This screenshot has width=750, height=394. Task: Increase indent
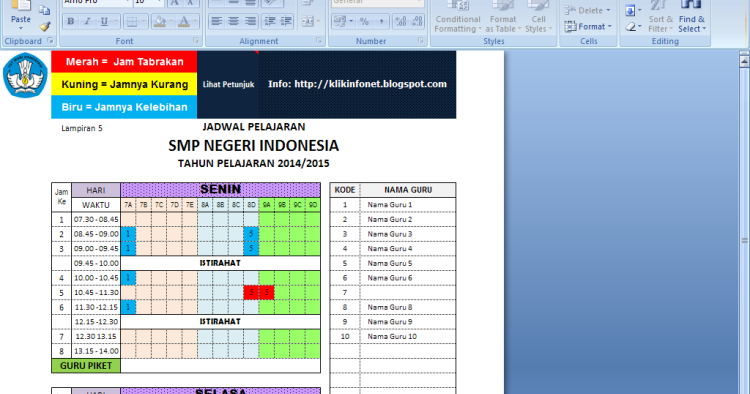tap(287, 22)
